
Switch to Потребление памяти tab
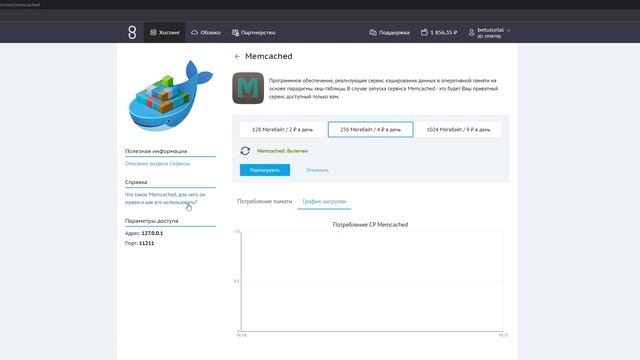tap(264, 201)
